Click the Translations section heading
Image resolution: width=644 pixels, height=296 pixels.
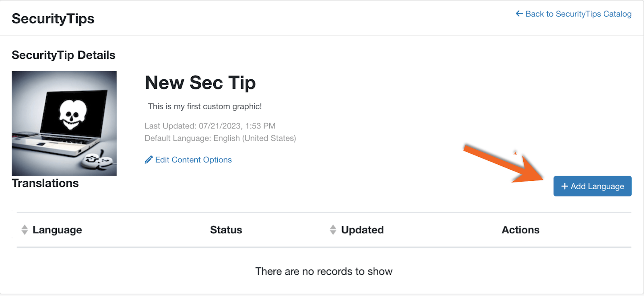click(45, 183)
